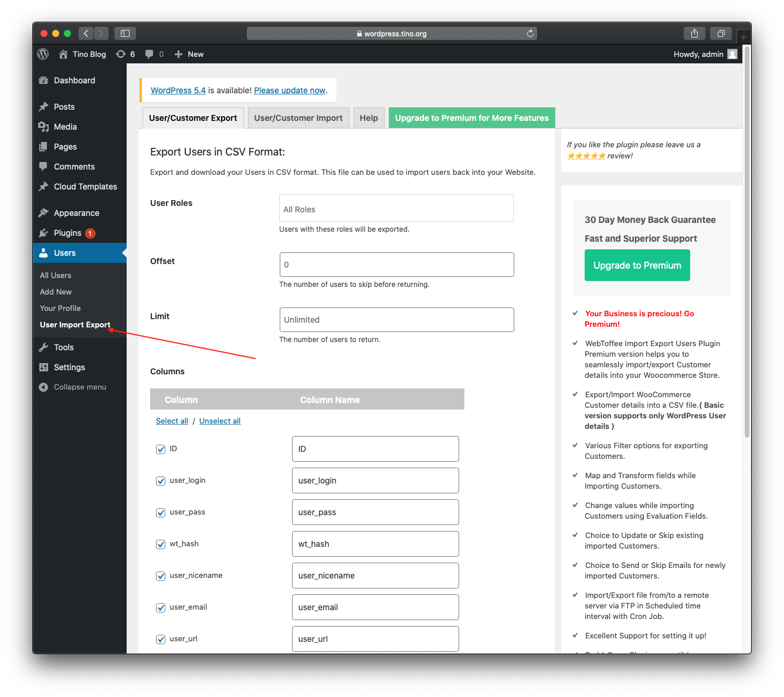Switch to the User/Customer Import tab
The width and height of the screenshot is (784, 697).
coord(298,117)
